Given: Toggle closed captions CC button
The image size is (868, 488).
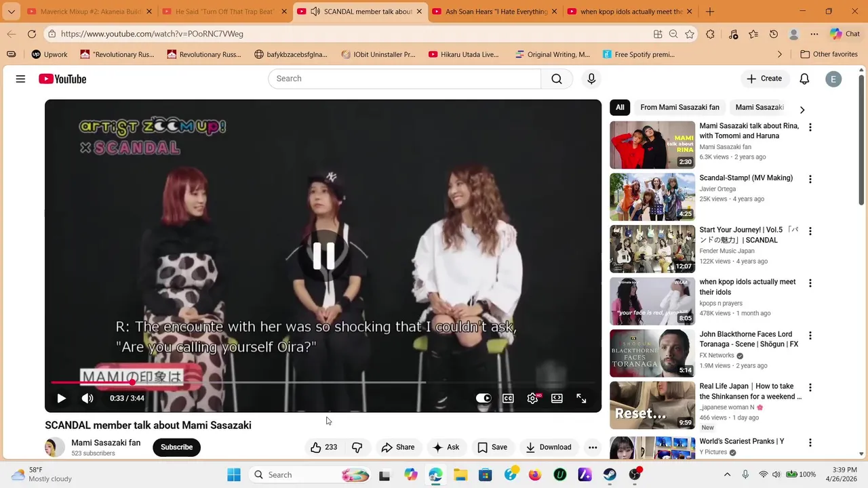Looking at the screenshot, I should [508, 399].
